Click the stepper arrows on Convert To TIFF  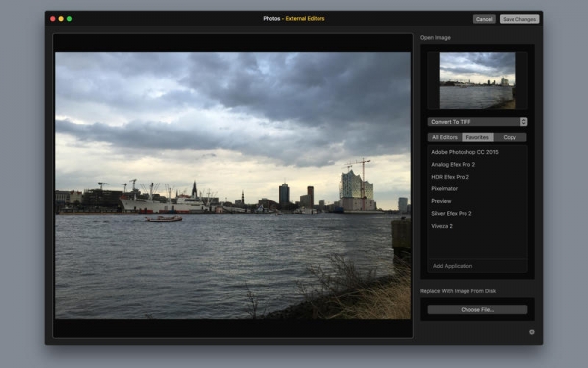[523, 122]
